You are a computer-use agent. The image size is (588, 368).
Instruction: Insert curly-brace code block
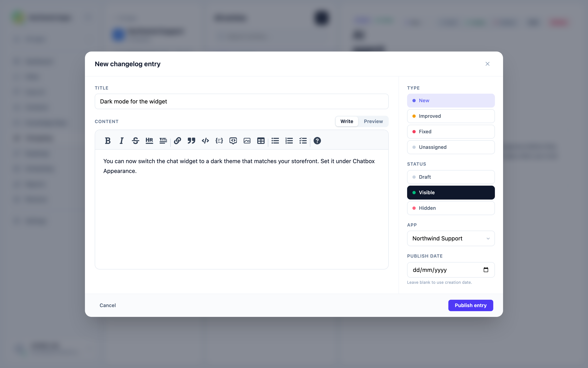(x=219, y=141)
